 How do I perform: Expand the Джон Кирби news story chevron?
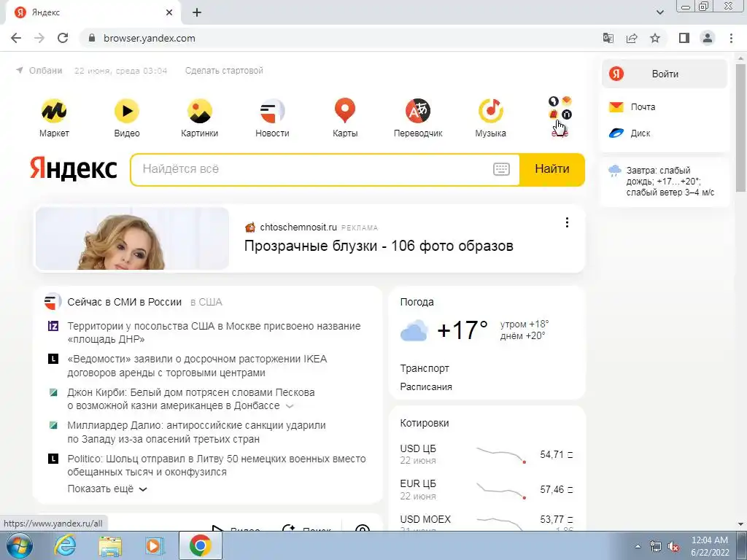290,406
